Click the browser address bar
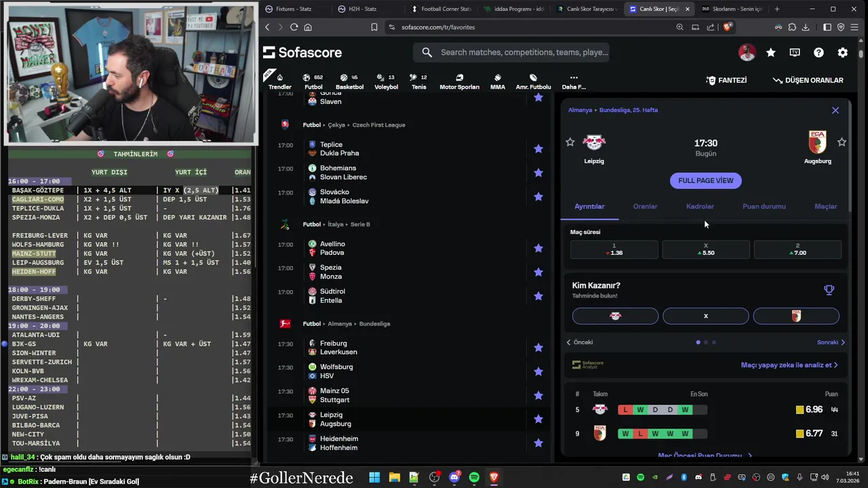Screen dimensions: 868x488 pos(529,27)
